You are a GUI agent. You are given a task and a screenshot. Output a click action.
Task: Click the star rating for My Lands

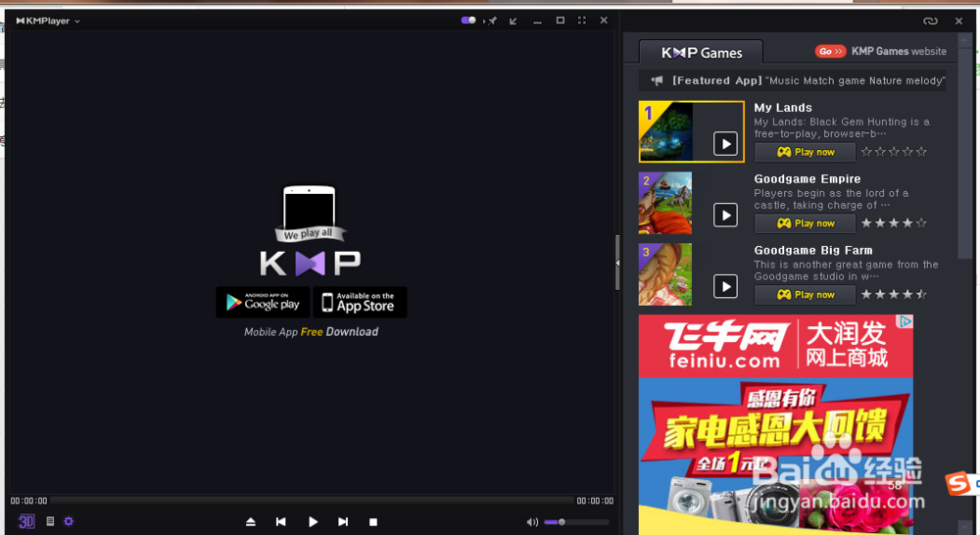click(894, 152)
